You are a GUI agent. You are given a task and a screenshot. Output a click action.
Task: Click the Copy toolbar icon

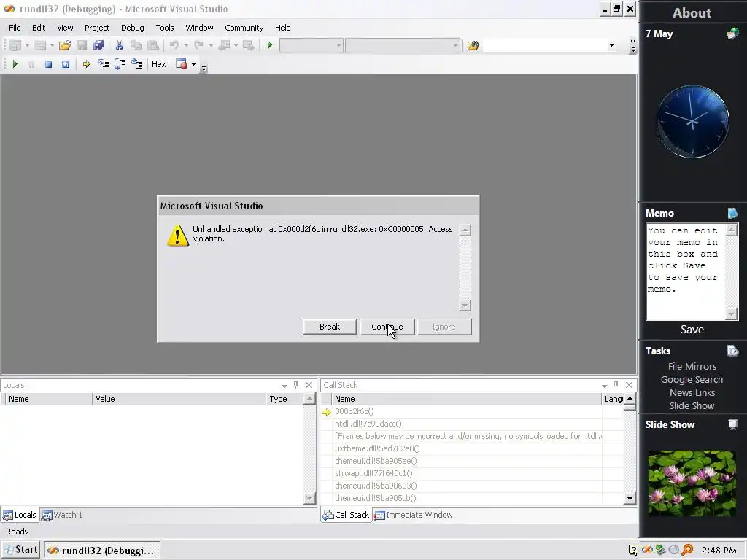pyautogui.click(x=136, y=45)
